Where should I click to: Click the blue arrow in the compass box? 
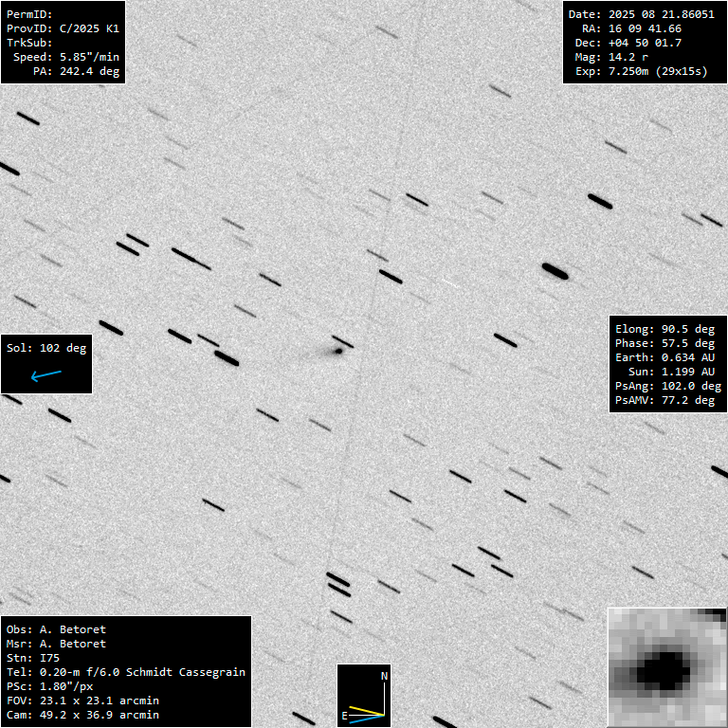click(x=365, y=719)
